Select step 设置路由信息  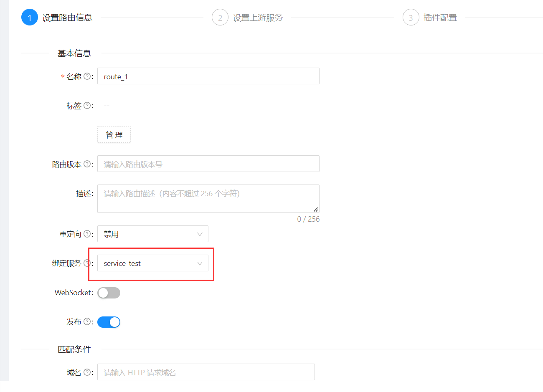[x=67, y=18]
